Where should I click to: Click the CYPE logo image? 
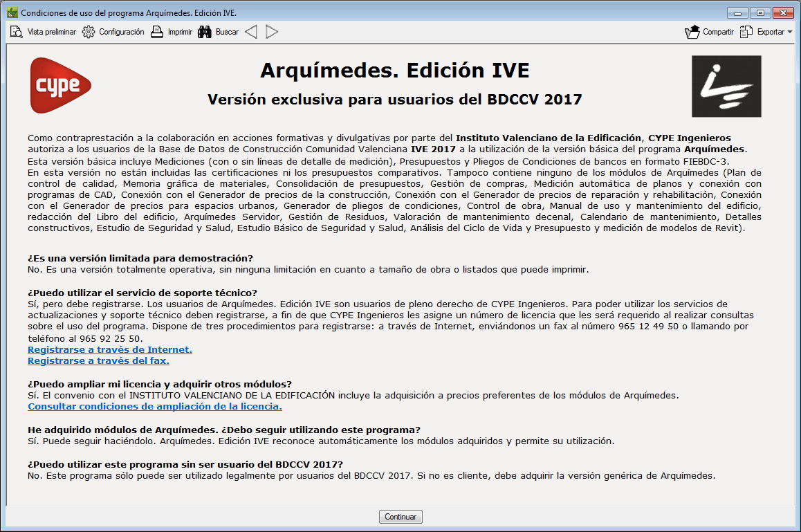60,85
